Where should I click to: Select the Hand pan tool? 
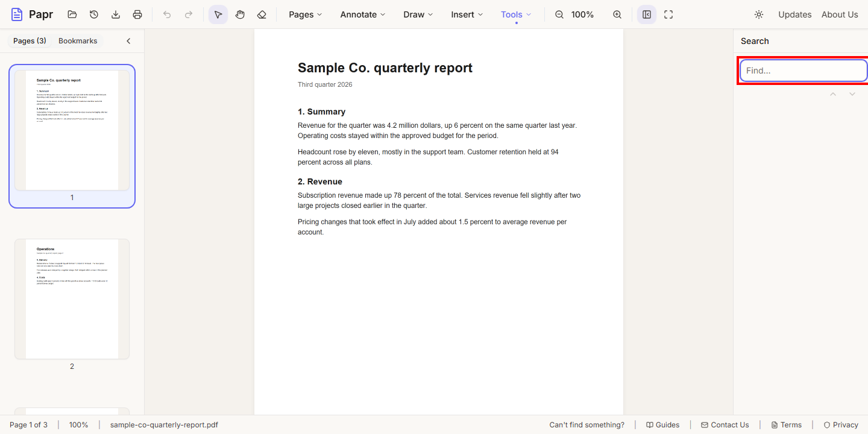[240, 14]
